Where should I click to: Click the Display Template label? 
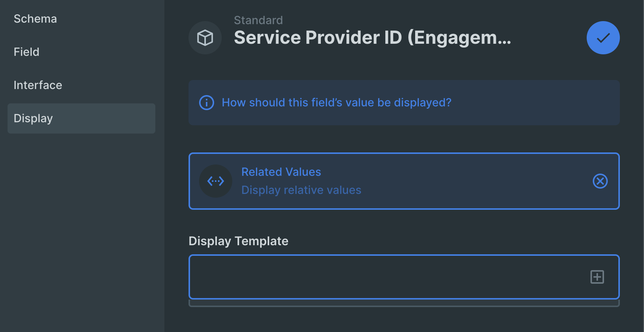coord(238,241)
